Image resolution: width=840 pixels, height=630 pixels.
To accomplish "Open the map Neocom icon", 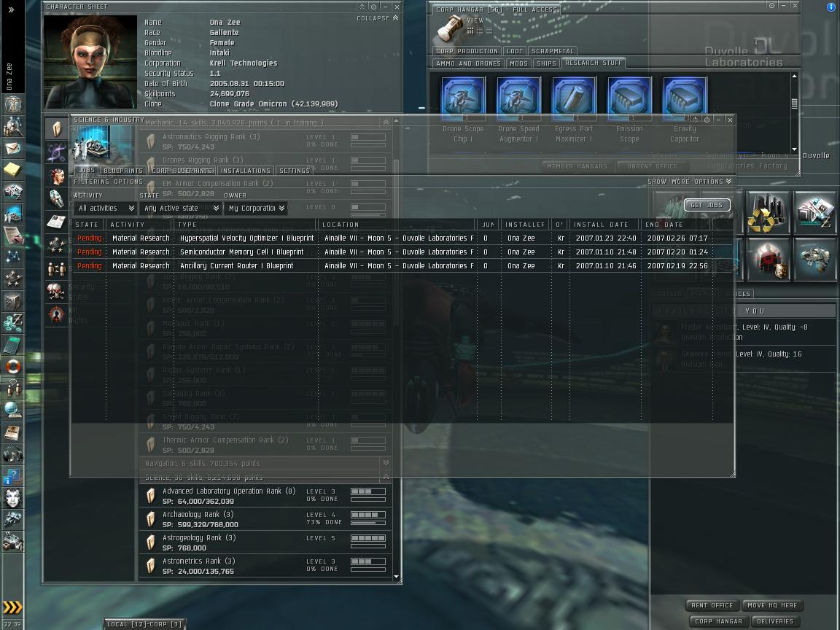I will [x=12, y=257].
